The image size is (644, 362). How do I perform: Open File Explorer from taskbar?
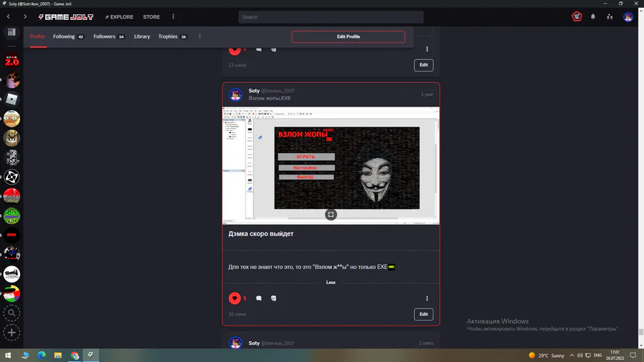pyautogui.click(x=58, y=356)
